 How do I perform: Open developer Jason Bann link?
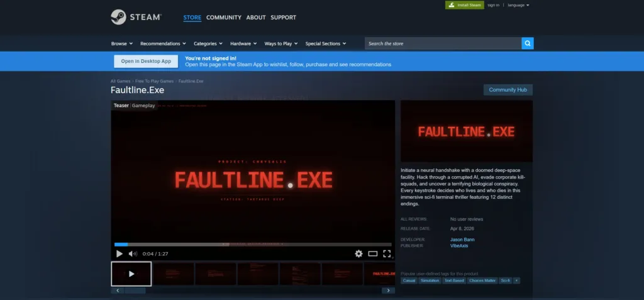462,240
